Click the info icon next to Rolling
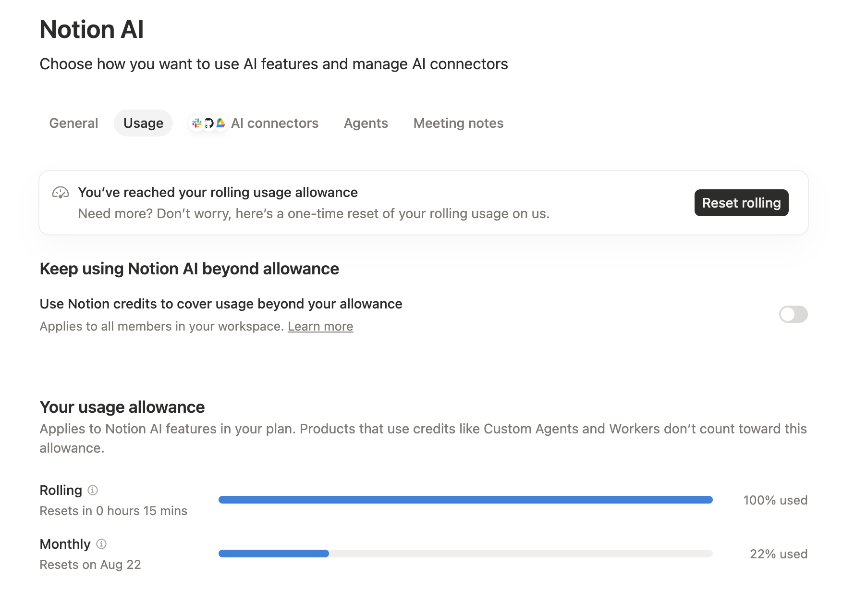 click(93, 490)
